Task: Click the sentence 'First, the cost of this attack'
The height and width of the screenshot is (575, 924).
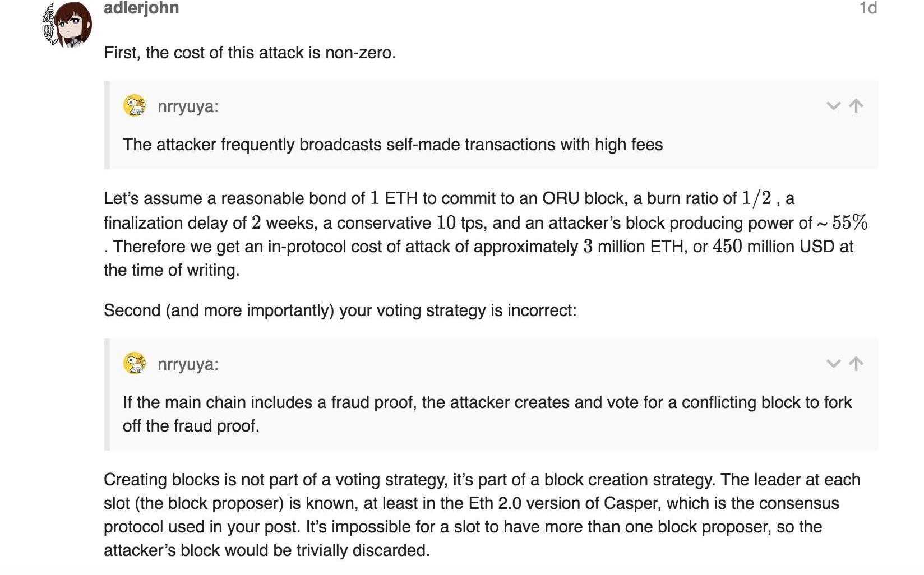Action: 250,53
